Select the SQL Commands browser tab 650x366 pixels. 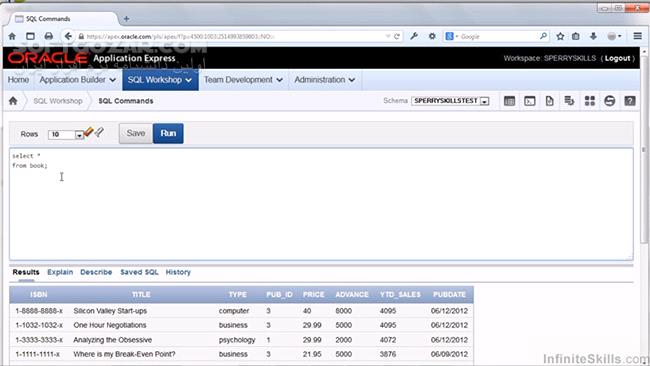(x=62, y=19)
